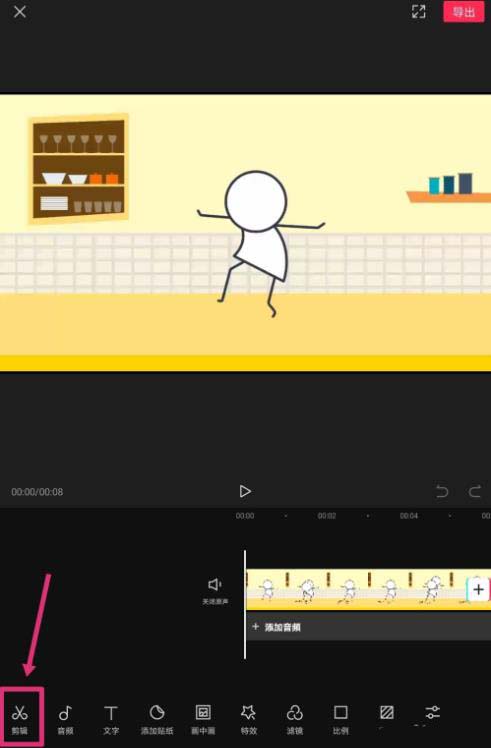This screenshot has height=748, width=491.
Task: Add a new clip with plus button
Action: [478, 590]
